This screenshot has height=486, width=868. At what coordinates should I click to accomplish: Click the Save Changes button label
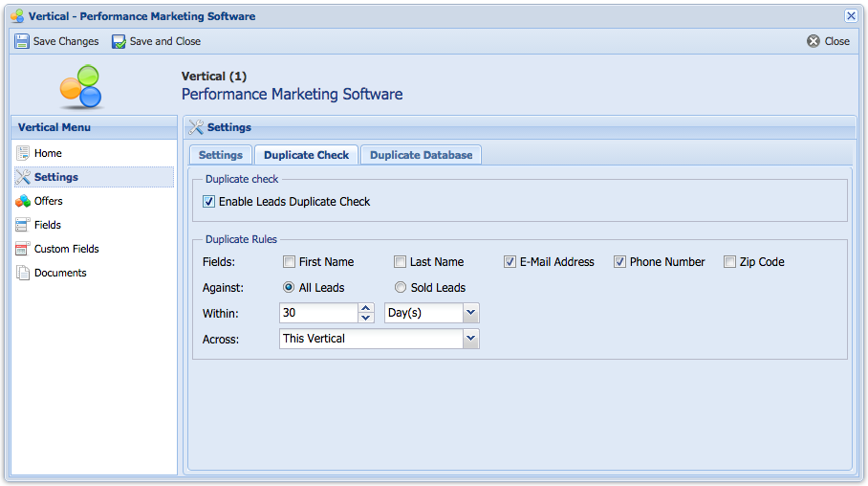tap(66, 41)
